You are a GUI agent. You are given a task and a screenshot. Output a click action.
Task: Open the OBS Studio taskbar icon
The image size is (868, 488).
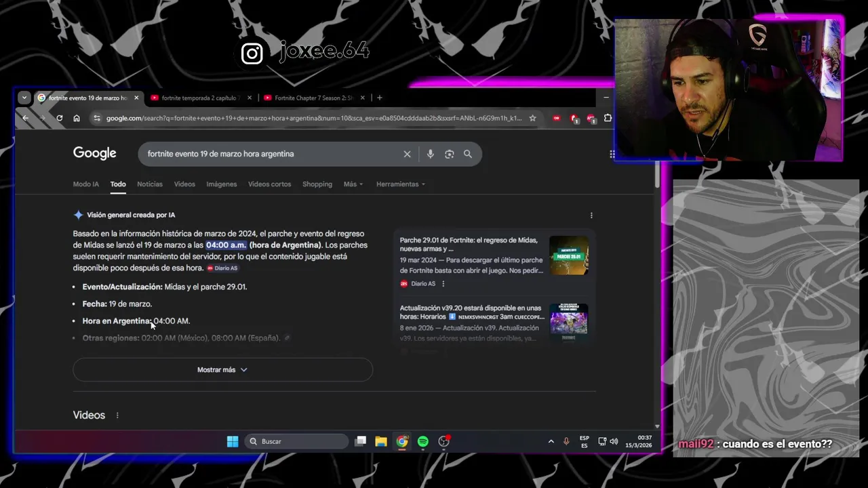click(x=444, y=441)
